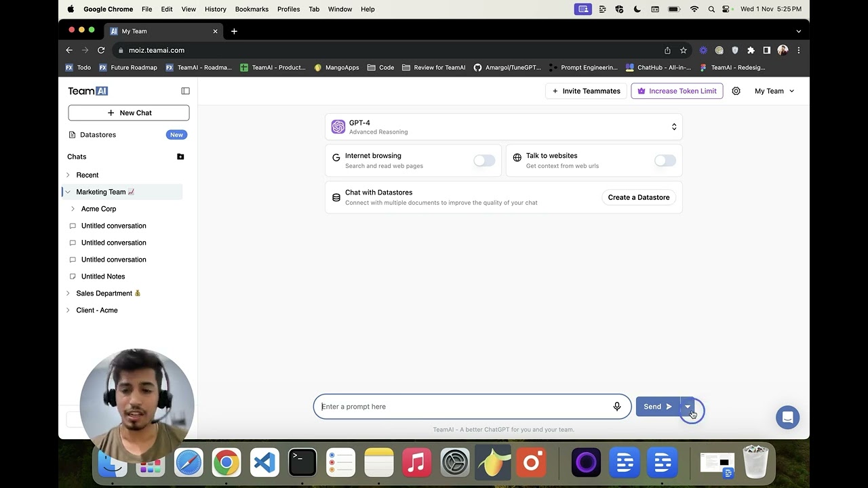Open Datastores from the sidebar
The image size is (868, 488).
[x=98, y=134]
